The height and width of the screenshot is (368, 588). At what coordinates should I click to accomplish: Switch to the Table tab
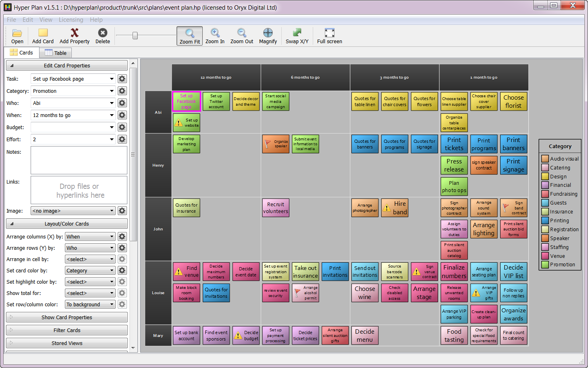pyautogui.click(x=56, y=53)
